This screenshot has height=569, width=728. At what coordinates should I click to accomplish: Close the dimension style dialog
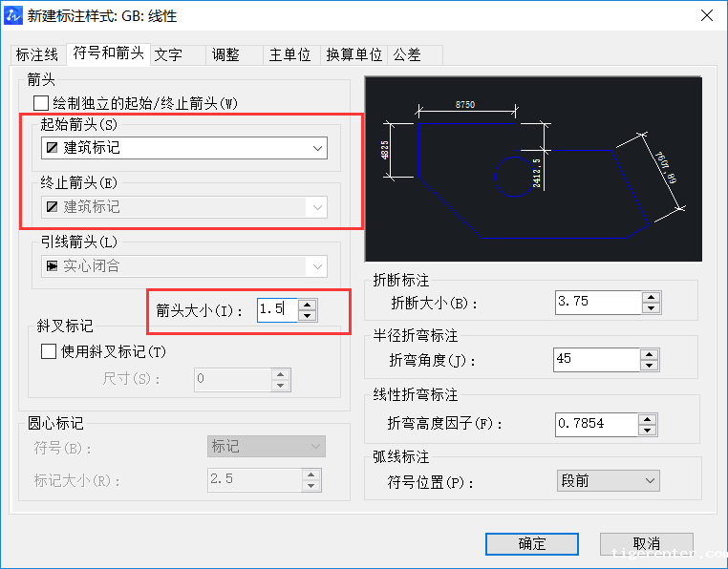point(706,15)
